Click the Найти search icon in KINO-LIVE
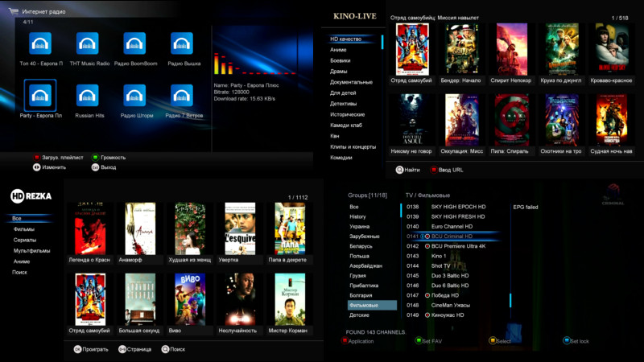 399,170
